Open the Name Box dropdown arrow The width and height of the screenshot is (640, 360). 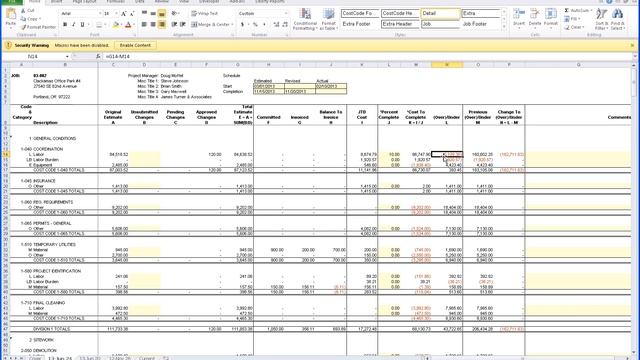pos(67,56)
